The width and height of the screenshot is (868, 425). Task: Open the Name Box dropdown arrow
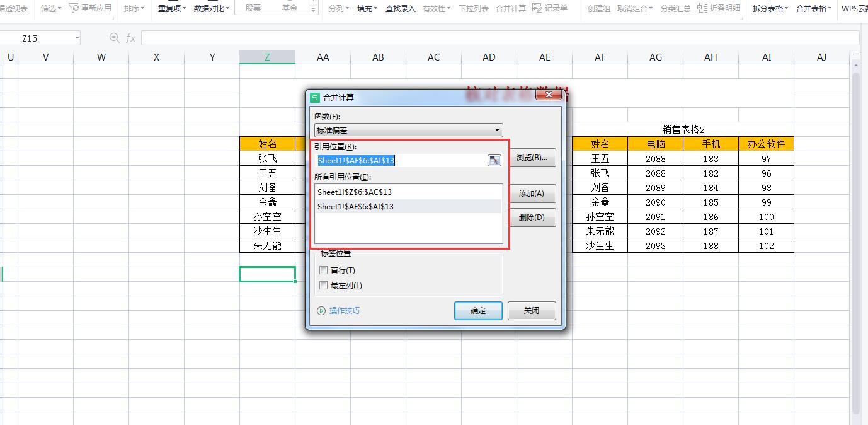point(77,38)
